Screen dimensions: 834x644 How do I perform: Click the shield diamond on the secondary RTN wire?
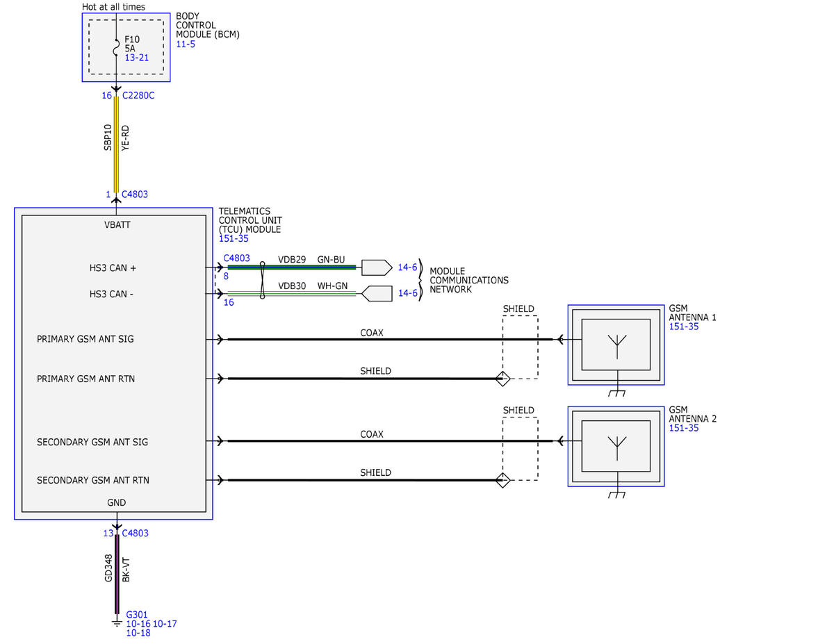click(x=502, y=480)
